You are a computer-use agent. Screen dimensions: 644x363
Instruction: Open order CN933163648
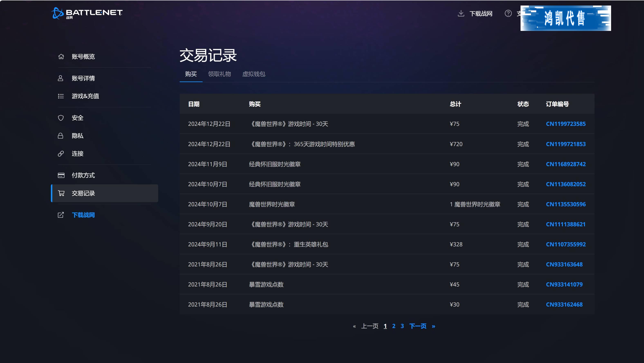click(x=564, y=264)
